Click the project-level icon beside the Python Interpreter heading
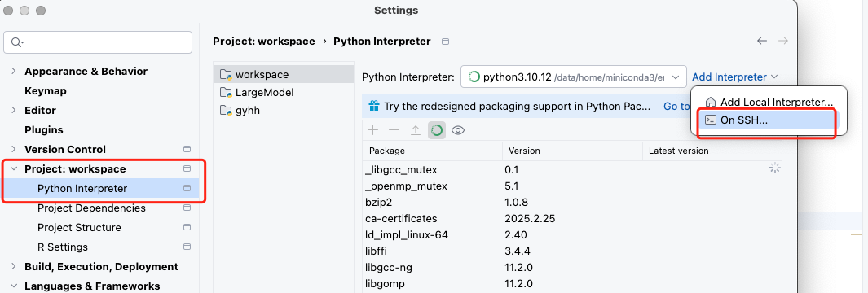The image size is (868, 293). (446, 42)
